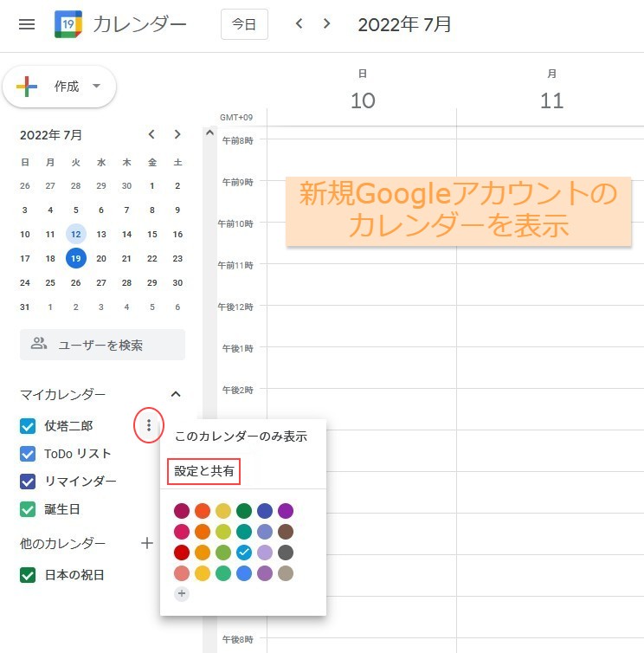
Task: Uncheck the 誕生日 calendar
Action: [x=28, y=509]
